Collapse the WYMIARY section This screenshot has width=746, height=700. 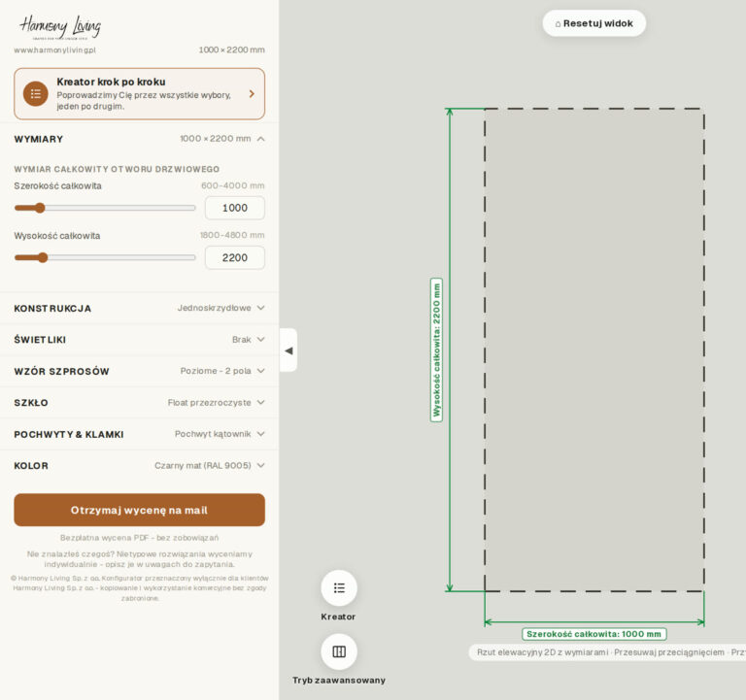coord(140,139)
